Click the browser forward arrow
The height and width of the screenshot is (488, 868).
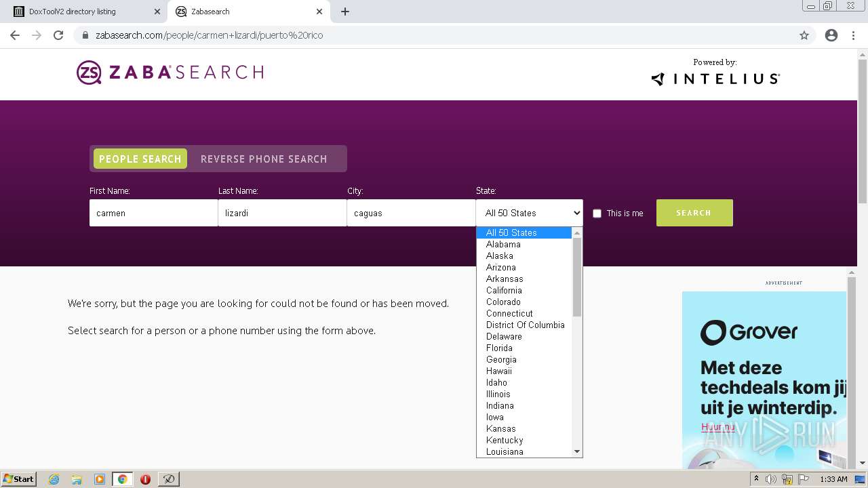click(x=37, y=35)
